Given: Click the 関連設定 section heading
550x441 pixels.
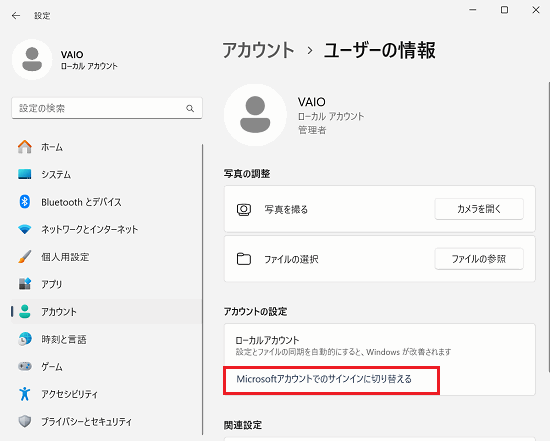Looking at the screenshot, I should 243,425.
